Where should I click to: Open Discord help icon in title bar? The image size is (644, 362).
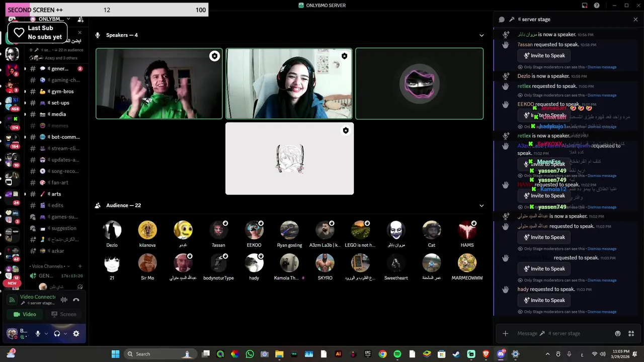[x=597, y=6]
